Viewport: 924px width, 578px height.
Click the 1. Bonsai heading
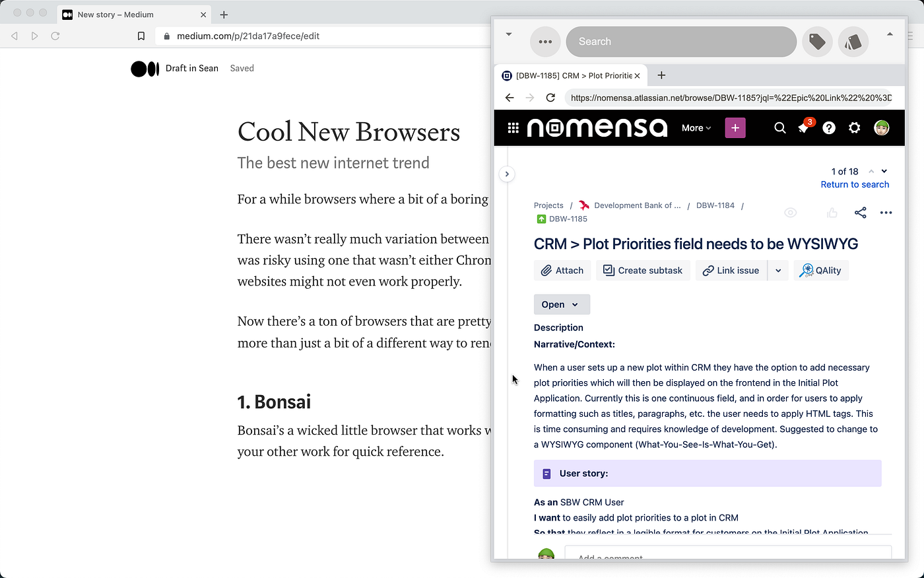274,402
